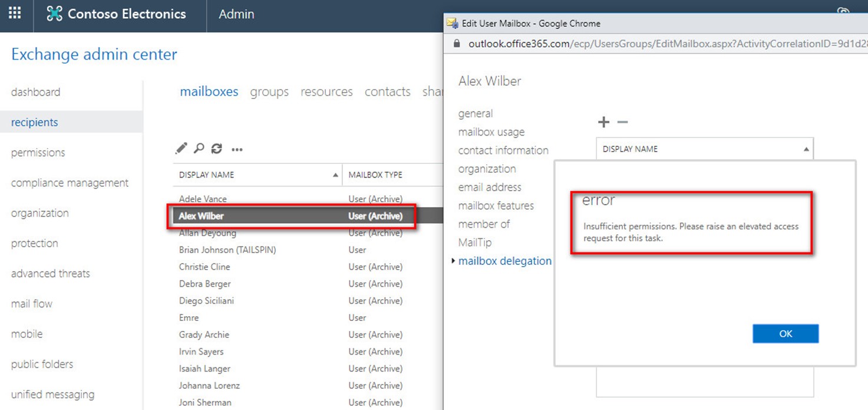Open protection in left navigation
This screenshot has height=410, width=868.
34,243
